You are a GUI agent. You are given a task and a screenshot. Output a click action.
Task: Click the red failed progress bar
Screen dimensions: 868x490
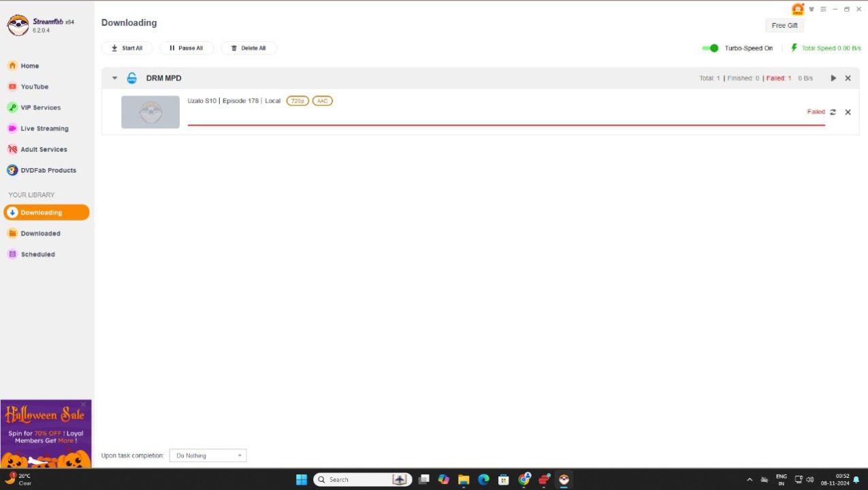(507, 125)
